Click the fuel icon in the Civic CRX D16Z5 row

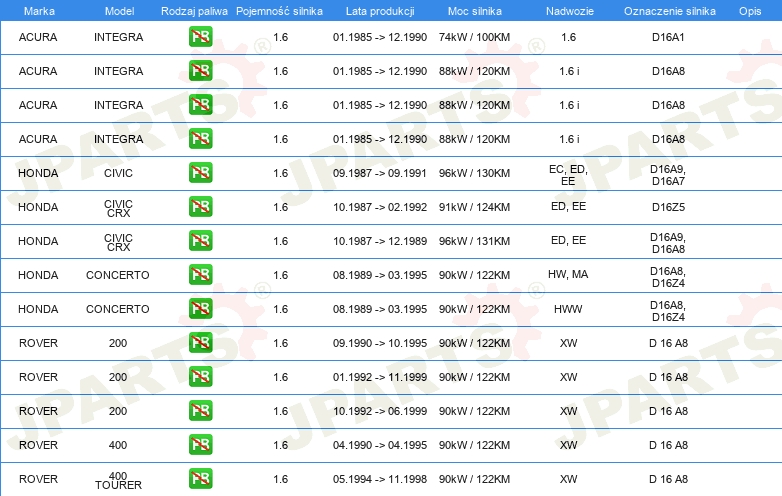[x=200, y=207]
